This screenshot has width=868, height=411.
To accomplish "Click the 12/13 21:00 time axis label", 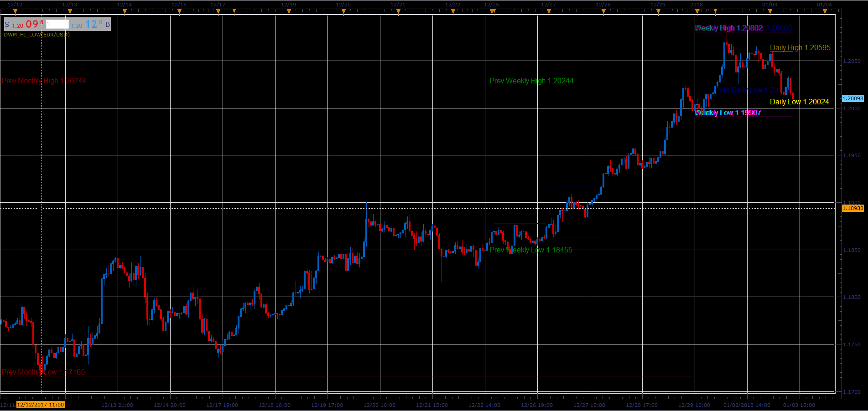I will coord(117,405).
